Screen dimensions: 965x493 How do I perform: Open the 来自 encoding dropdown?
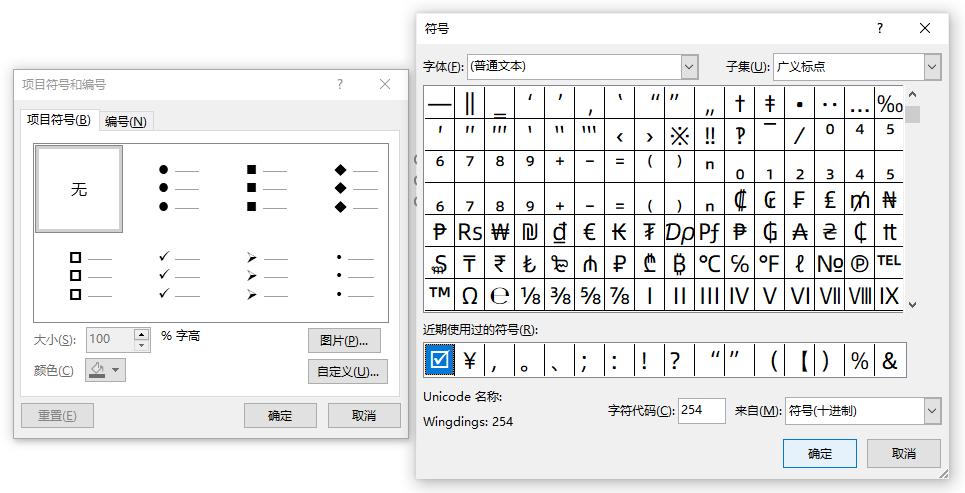[x=932, y=410]
